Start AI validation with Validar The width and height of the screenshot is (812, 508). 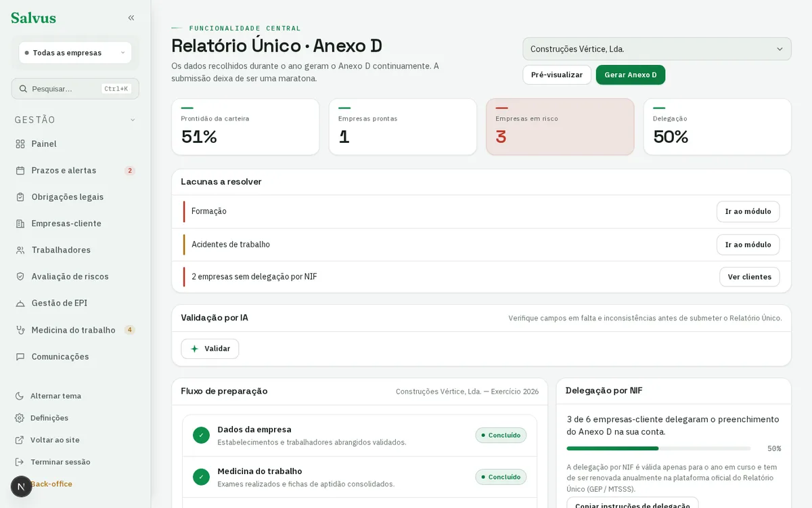tap(210, 349)
